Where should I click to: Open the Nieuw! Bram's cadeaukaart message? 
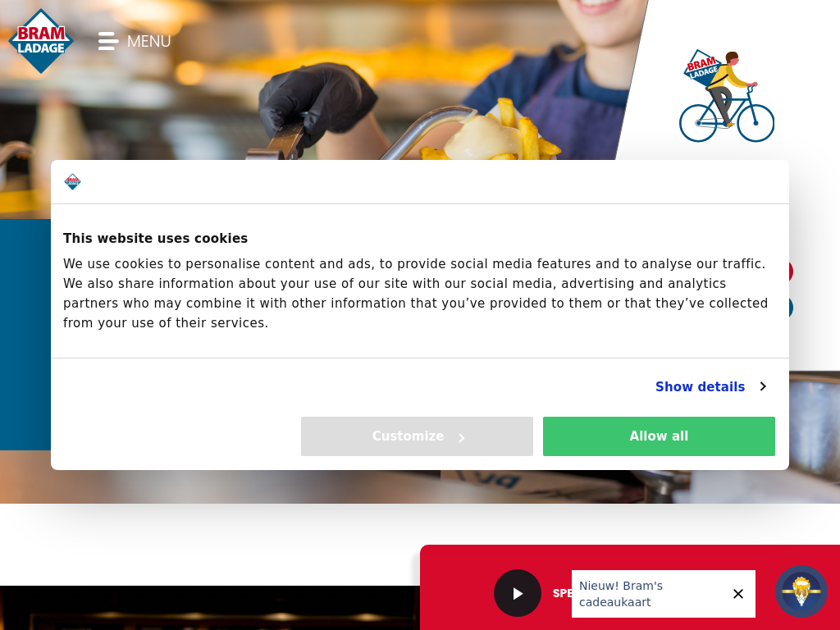click(621, 594)
